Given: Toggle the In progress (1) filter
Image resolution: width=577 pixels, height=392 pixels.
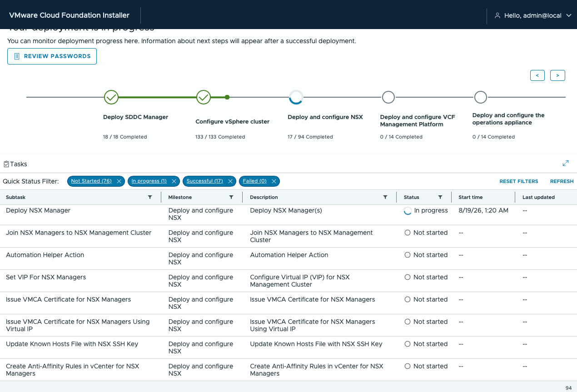Looking at the screenshot, I should pos(149,181).
